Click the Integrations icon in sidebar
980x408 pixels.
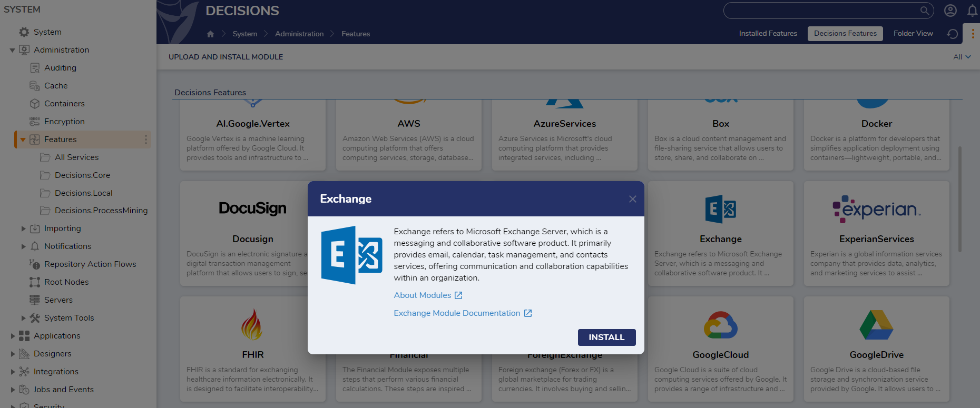click(24, 372)
